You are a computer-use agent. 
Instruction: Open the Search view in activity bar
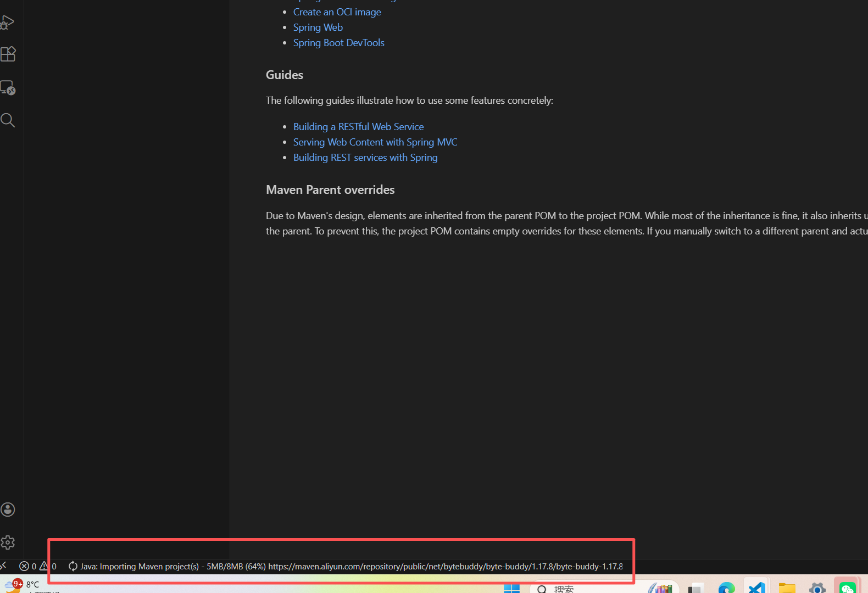coord(8,120)
